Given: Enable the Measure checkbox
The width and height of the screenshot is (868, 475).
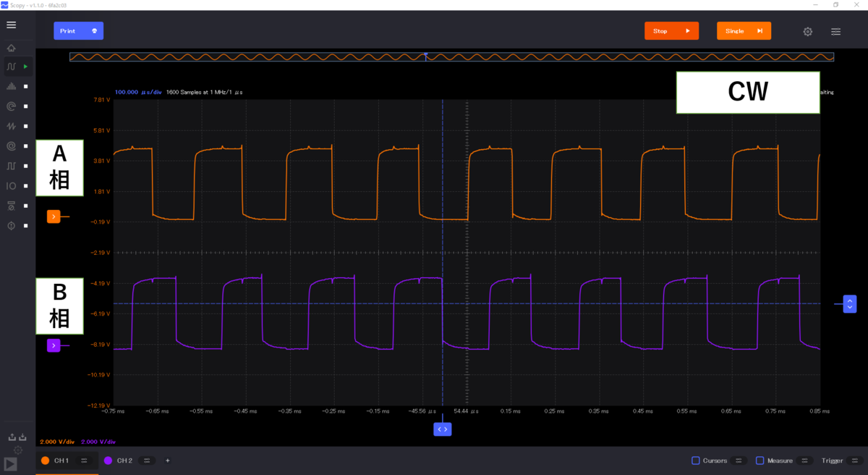Looking at the screenshot, I should click(x=760, y=461).
